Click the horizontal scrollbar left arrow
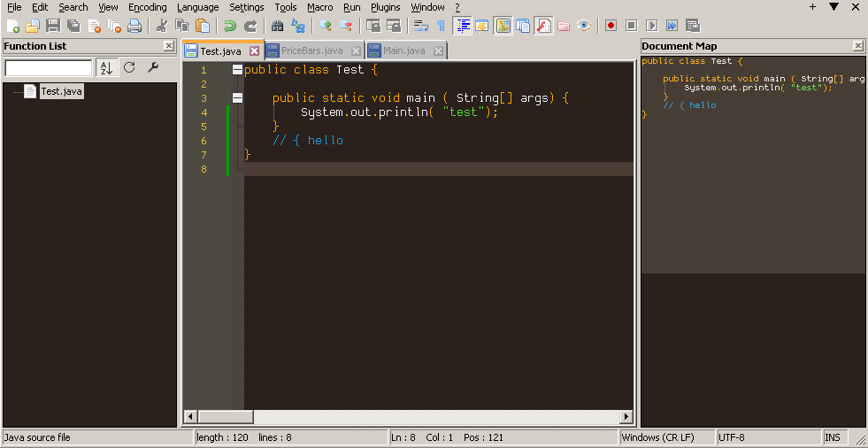 pos(190,416)
